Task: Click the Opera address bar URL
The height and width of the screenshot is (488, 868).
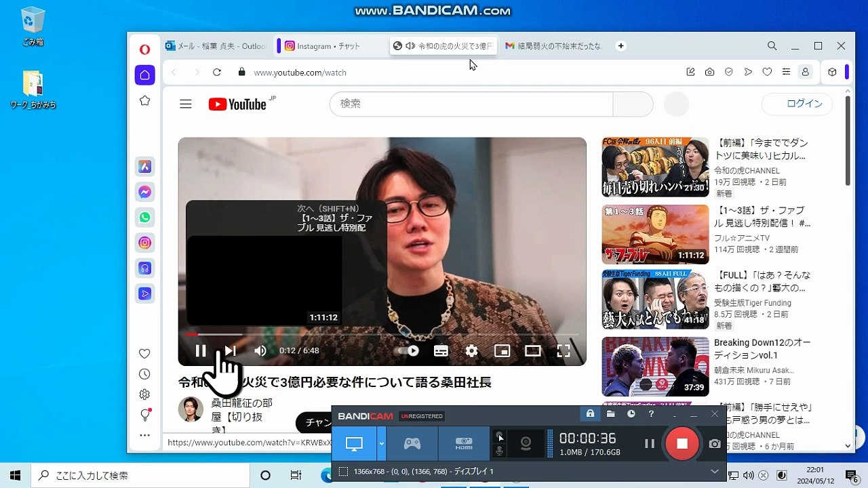Action: (300, 73)
